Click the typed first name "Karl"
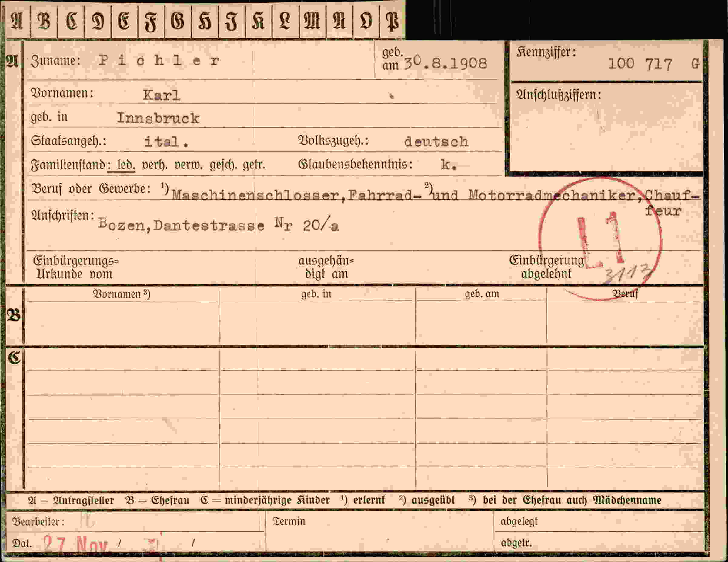 pos(162,95)
